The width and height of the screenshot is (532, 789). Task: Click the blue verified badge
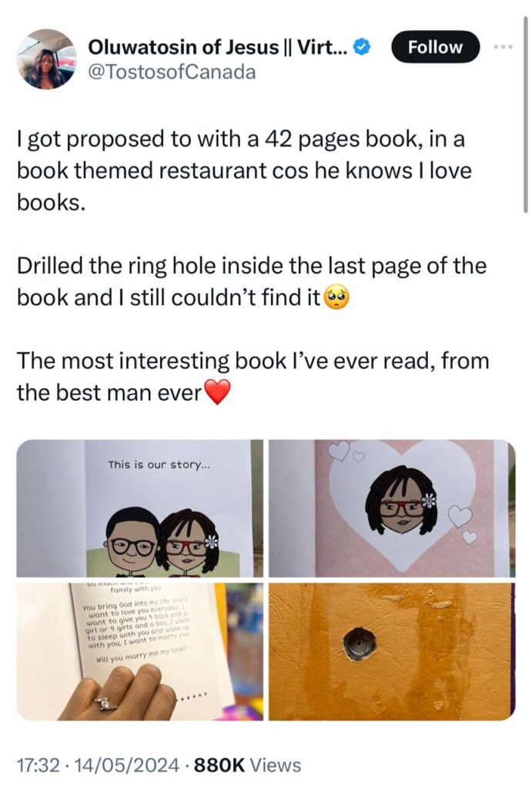tap(363, 47)
